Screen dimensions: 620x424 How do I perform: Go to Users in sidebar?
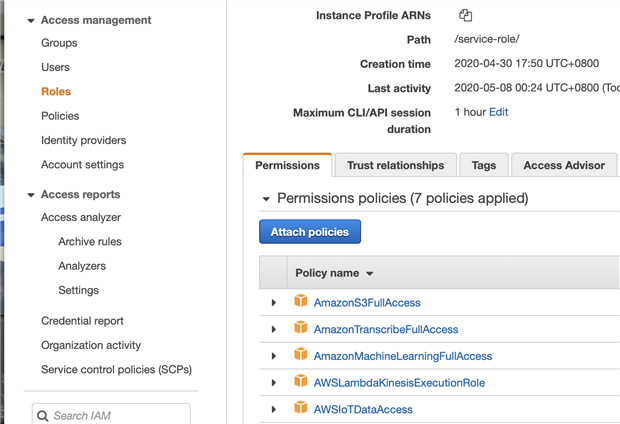[x=55, y=67]
